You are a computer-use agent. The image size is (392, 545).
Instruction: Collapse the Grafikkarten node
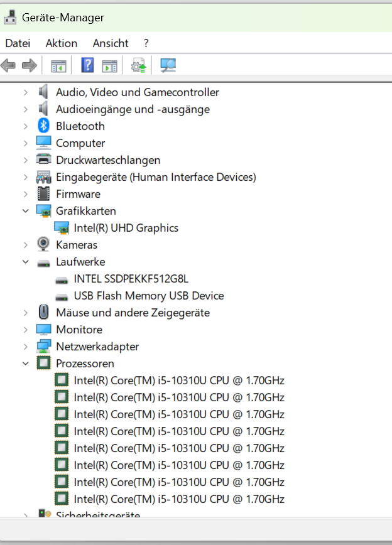[x=25, y=210]
